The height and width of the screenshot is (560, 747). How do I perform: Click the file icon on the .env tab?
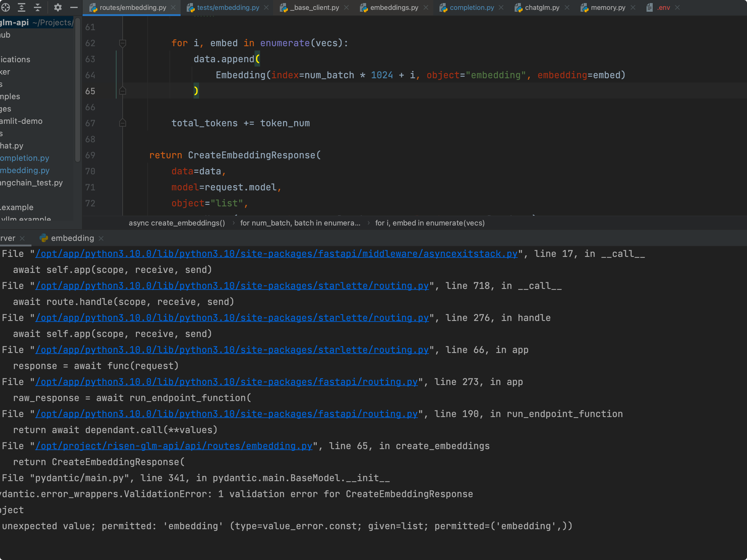(x=649, y=7)
